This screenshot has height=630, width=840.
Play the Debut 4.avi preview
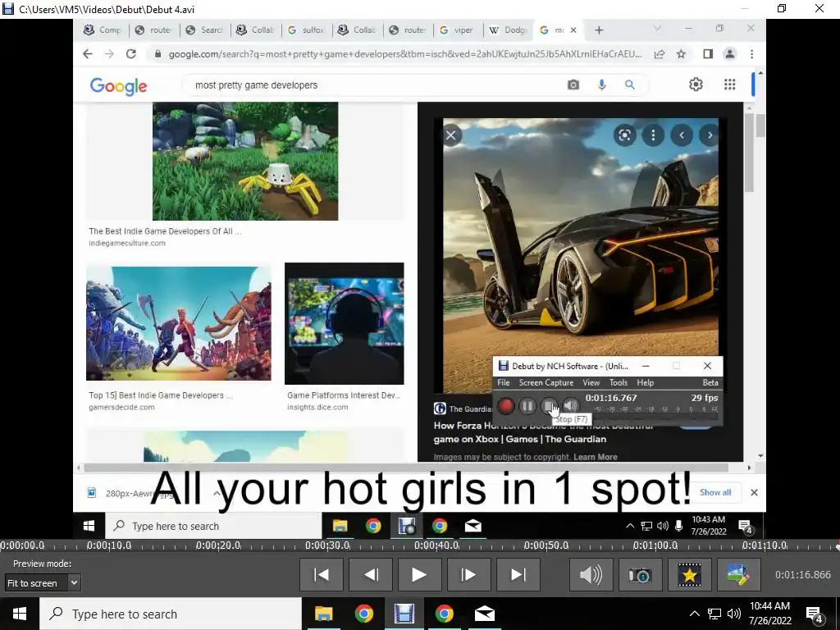pos(419,575)
